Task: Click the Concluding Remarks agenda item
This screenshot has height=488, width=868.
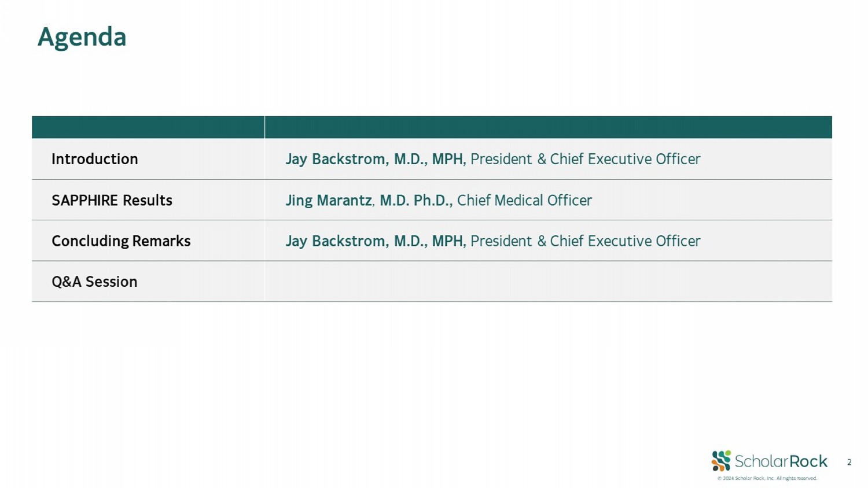Action: click(121, 241)
